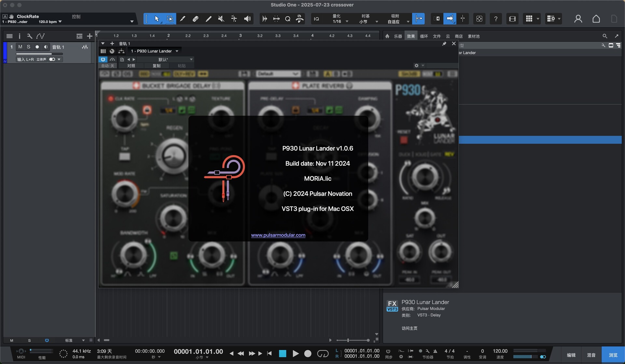Rewind the transport
The image size is (625, 364).
(x=241, y=354)
